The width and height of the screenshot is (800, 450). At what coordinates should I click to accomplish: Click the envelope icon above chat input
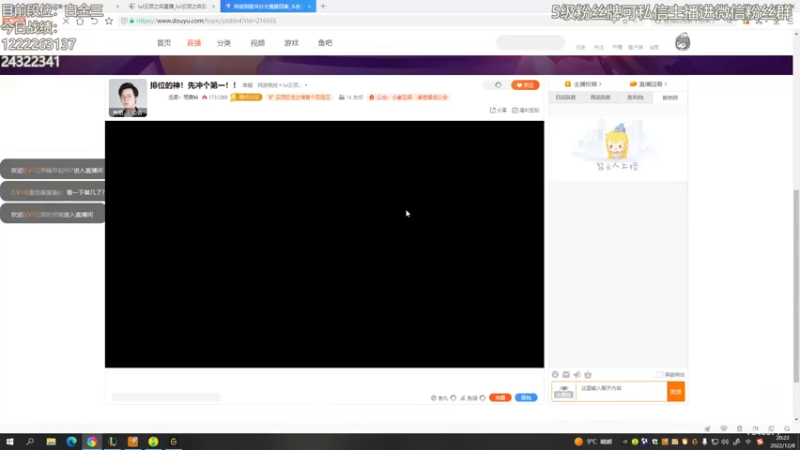point(566,374)
